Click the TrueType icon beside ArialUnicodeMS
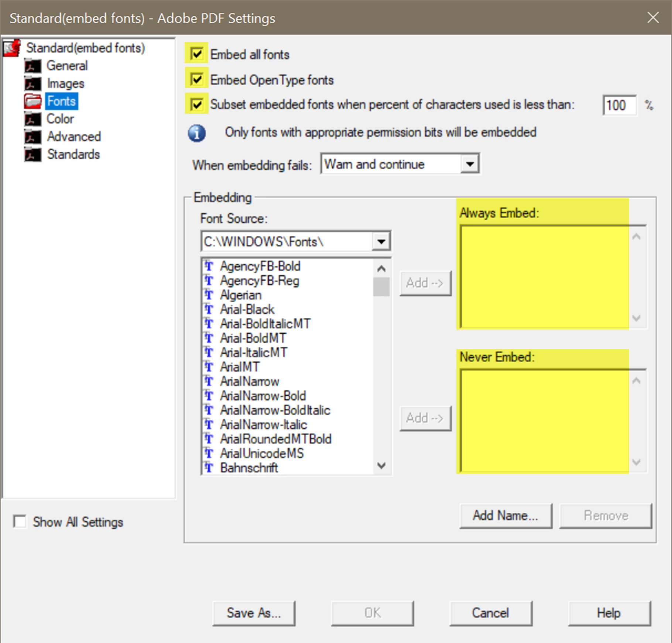 point(209,453)
